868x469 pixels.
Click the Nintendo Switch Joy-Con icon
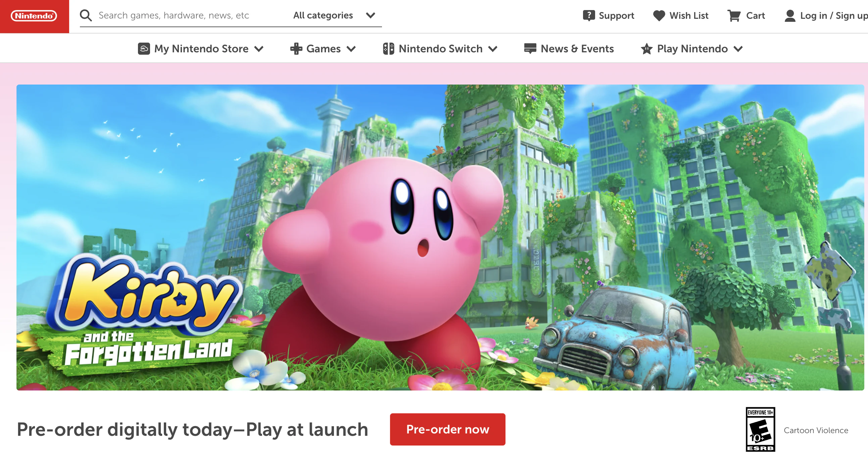(x=388, y=49)
